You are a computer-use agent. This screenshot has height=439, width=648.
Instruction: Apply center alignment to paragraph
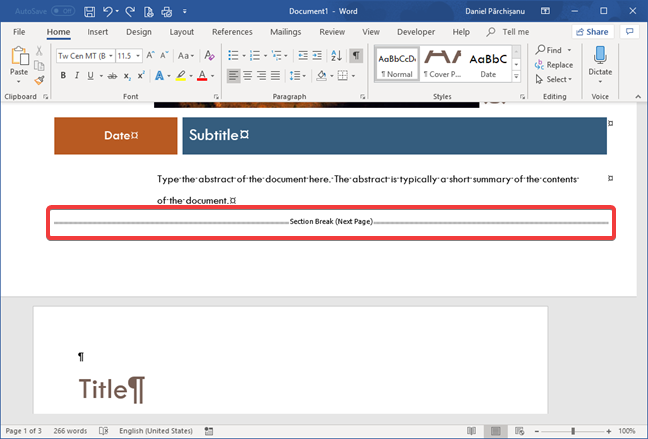pos(249,76)
